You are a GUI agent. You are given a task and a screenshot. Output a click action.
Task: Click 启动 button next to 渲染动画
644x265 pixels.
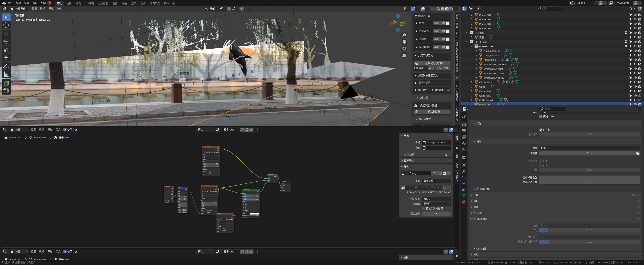pyautogui.click(x=437, y=31)
